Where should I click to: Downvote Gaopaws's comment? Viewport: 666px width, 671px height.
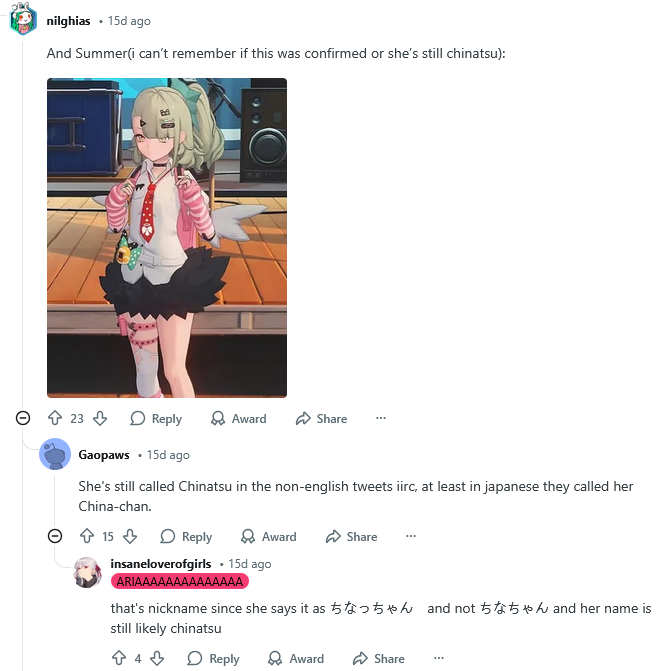(x=130, y=536)
